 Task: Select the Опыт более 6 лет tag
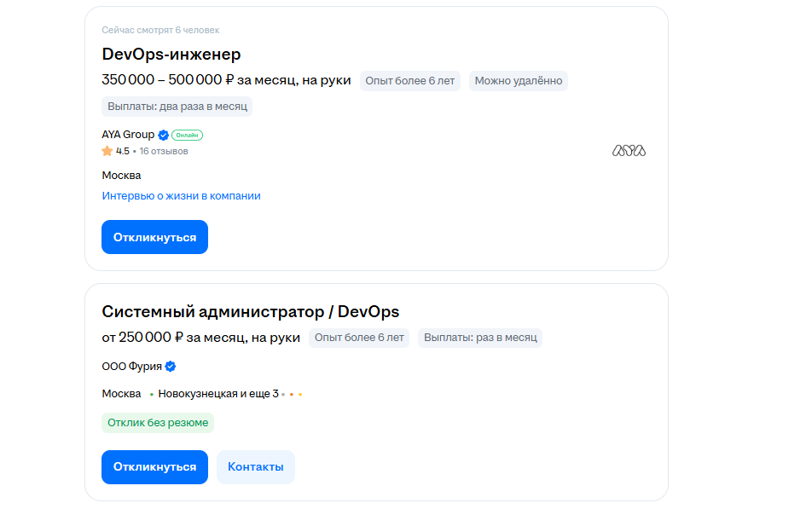[x=409, y=80]
